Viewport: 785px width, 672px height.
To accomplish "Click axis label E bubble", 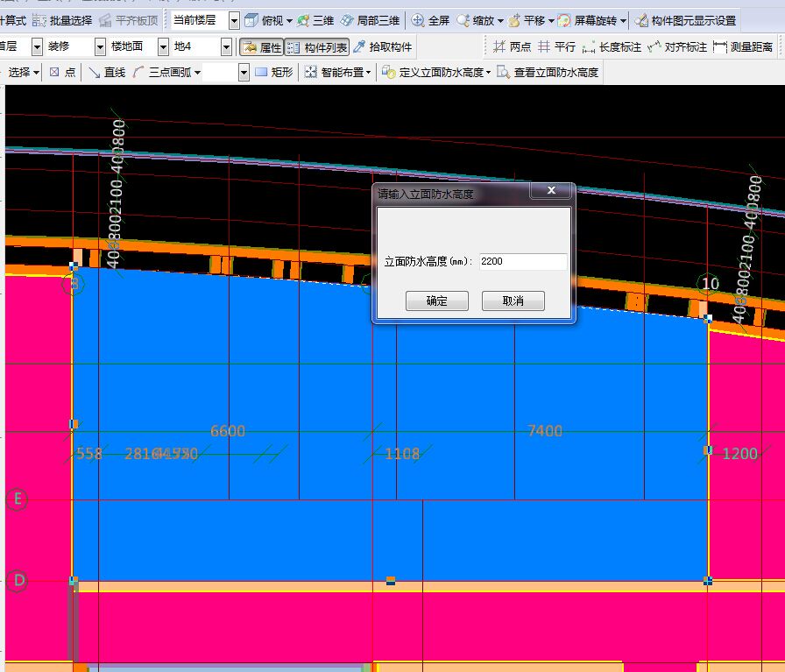I will (x=17, y=499).
